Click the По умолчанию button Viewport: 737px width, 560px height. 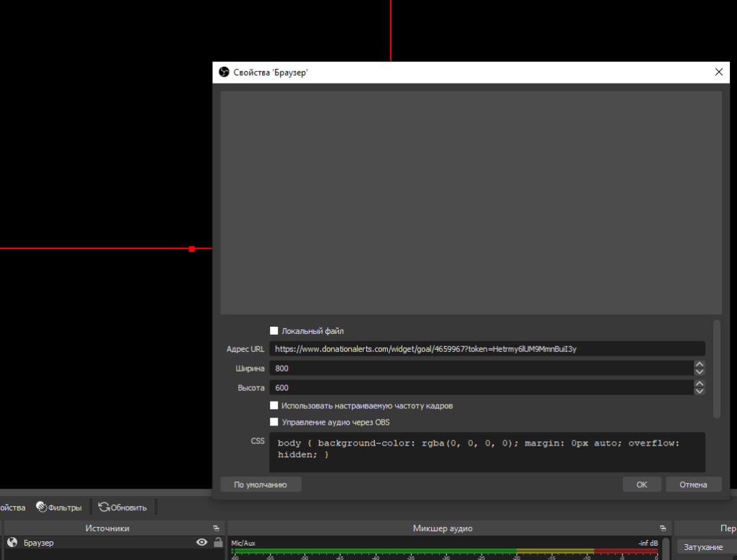tap(261, 484)
